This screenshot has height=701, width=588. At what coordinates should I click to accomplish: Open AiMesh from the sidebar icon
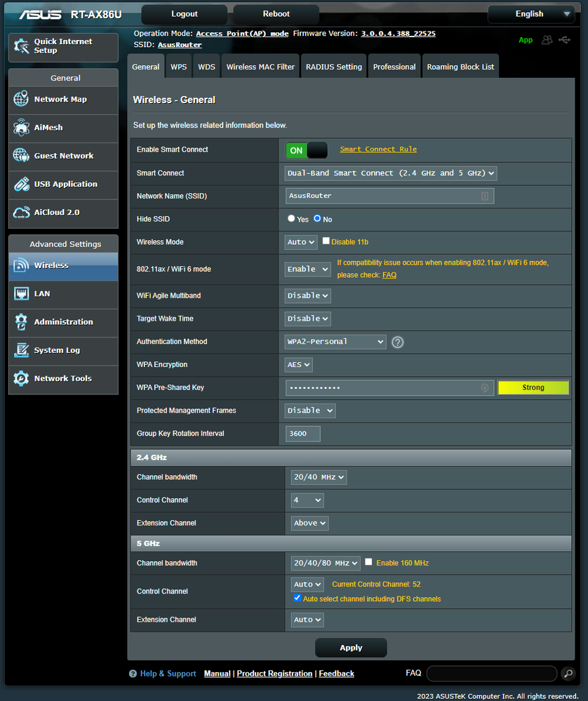pyautogui.click(x=21, y=128)
